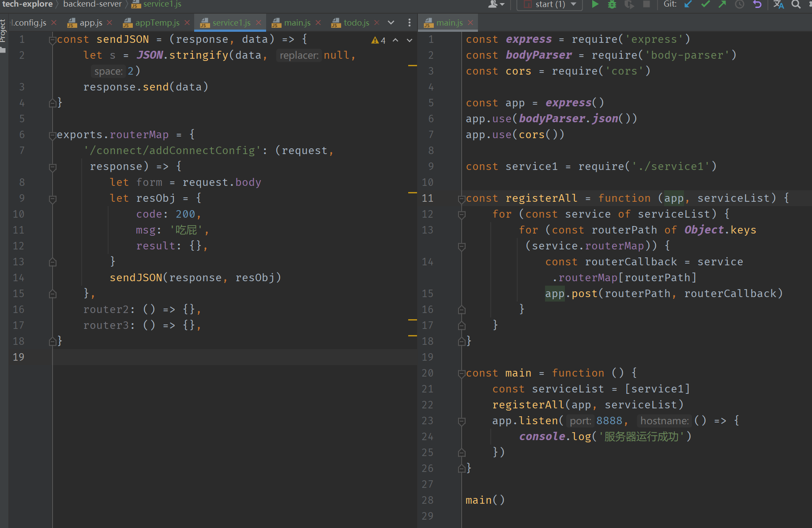Collapse the sendJSON function fold marker
Image resolution: width=812 pixels, height=528 pixels.
tap(53, 40)
